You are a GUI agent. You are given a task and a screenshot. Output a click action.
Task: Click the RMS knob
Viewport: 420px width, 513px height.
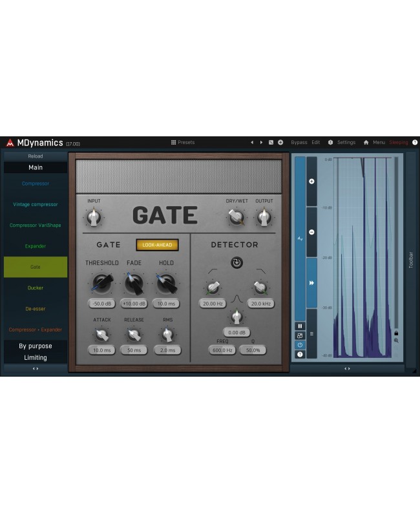(x=167, y=335)
